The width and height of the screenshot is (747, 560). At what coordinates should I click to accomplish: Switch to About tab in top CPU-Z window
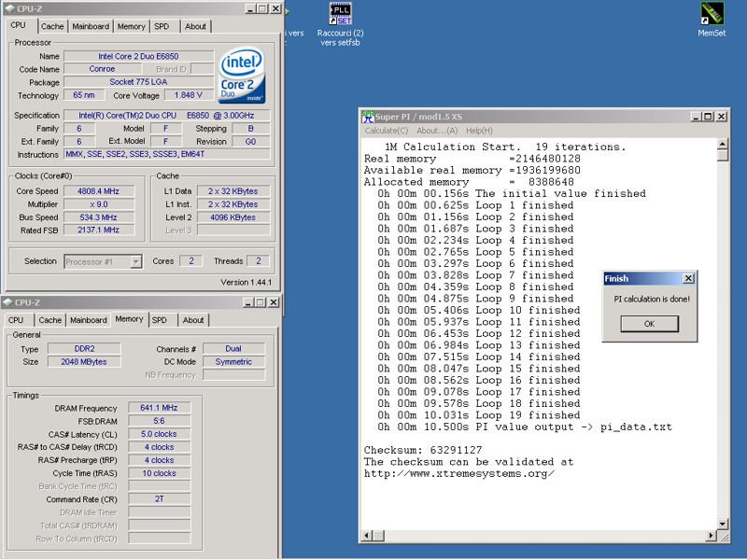(195, 27)
